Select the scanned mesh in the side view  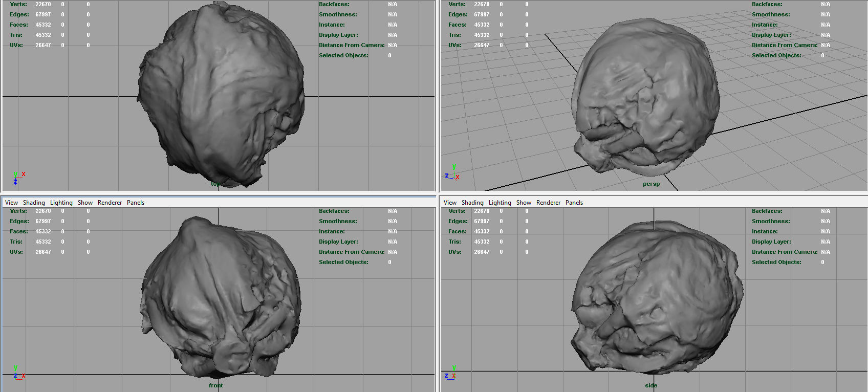(x=657, y=297)
